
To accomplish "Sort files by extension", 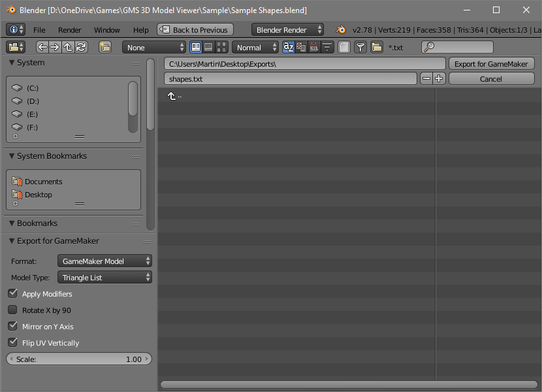I will coord(301,47).
